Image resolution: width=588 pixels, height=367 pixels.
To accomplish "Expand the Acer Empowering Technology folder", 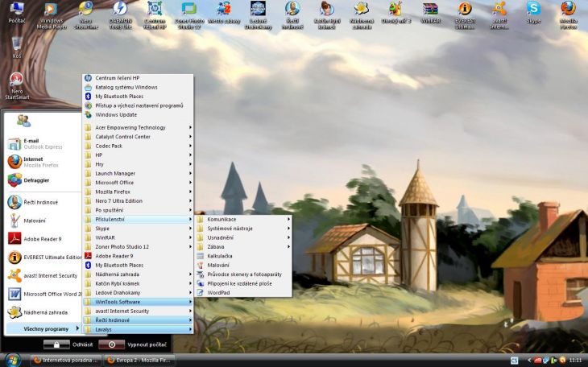I will click(138, 127).
